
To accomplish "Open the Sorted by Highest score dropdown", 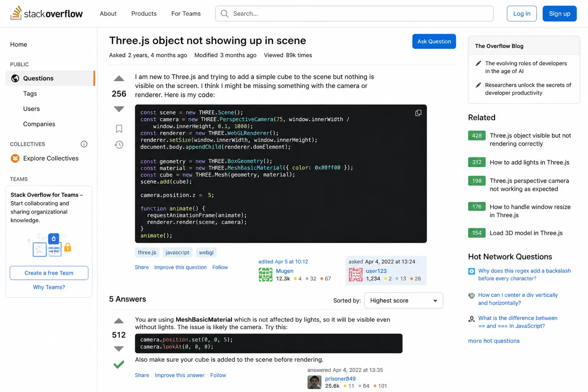I will tap(403, 301).
